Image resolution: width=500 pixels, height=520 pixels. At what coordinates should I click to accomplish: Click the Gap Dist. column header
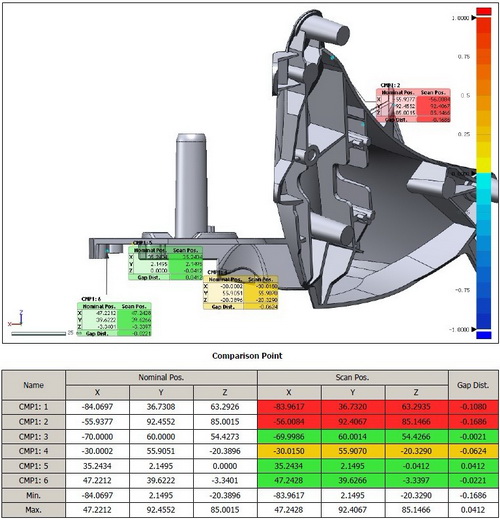[x=473, y=385]
